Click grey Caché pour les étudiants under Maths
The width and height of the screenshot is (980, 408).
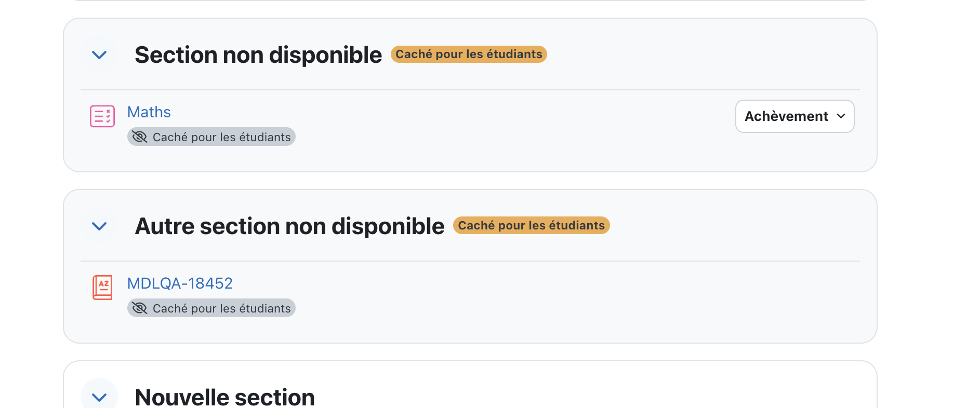click(x=211, y=137)
